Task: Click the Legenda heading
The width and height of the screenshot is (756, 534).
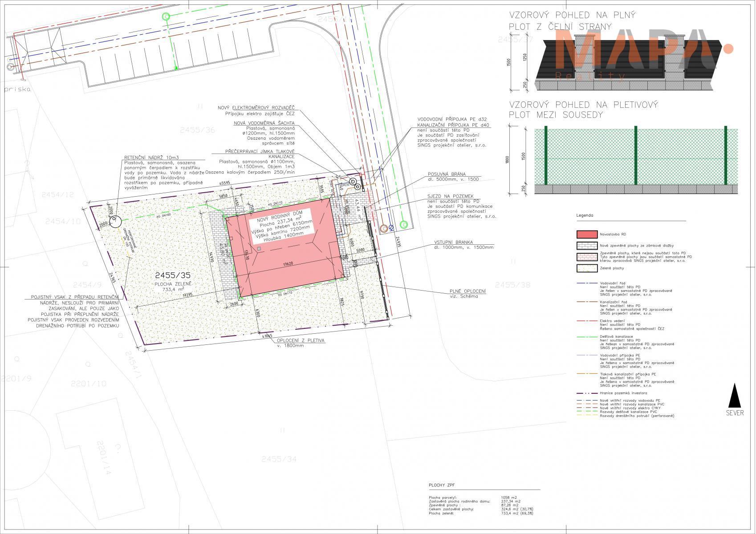Action: click(584, 215)
